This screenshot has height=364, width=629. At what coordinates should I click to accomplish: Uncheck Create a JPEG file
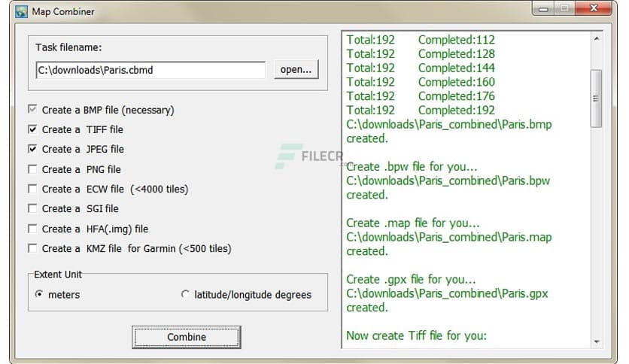click(32, 149)
